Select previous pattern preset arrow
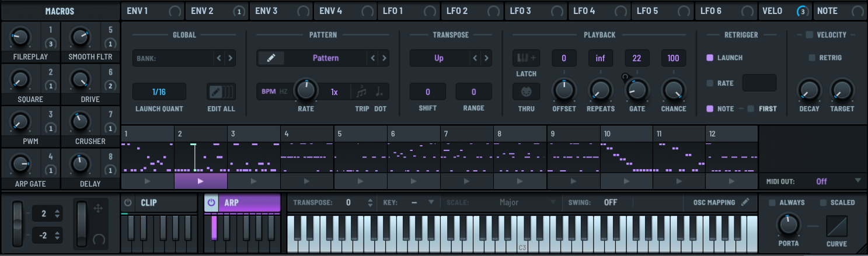Image resolution: width=868 pixels, height=256 pixels. [x=372, y=58]
